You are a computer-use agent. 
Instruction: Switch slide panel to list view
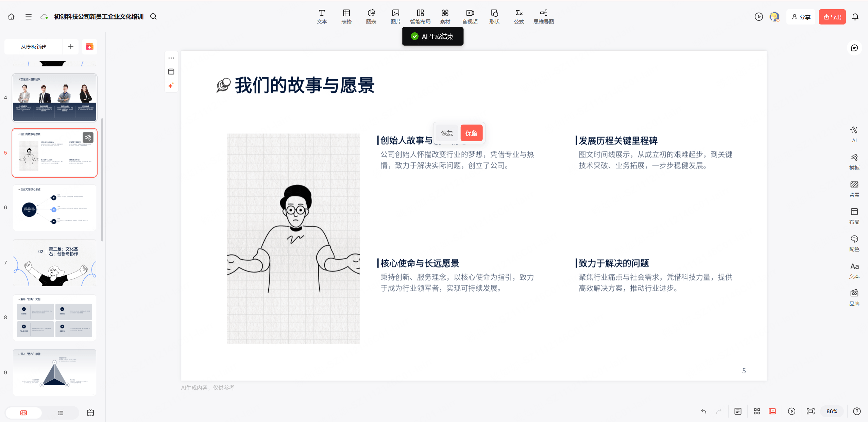61,412
